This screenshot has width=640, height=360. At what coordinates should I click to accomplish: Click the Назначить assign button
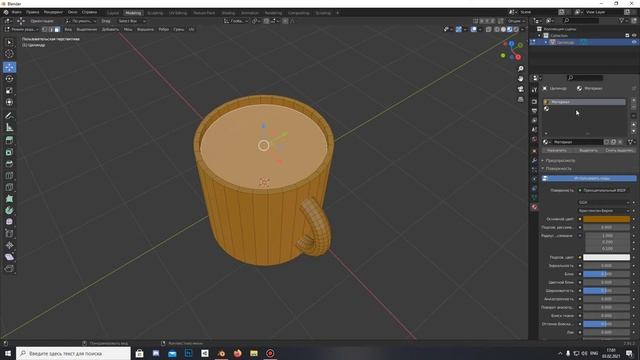point(557,150)
